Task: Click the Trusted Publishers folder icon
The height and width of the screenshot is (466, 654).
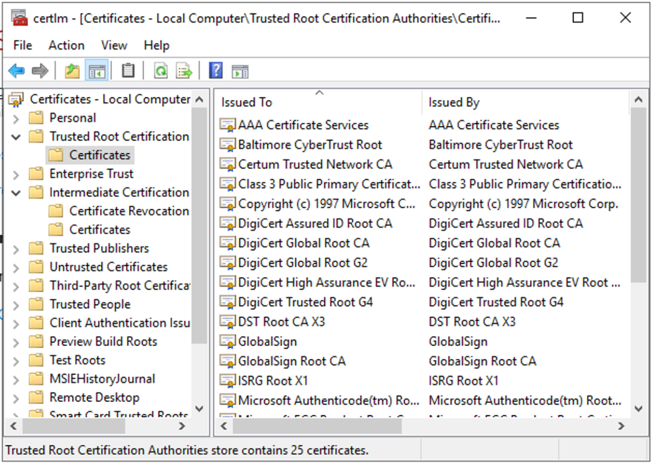Action: tap(36, 248)
